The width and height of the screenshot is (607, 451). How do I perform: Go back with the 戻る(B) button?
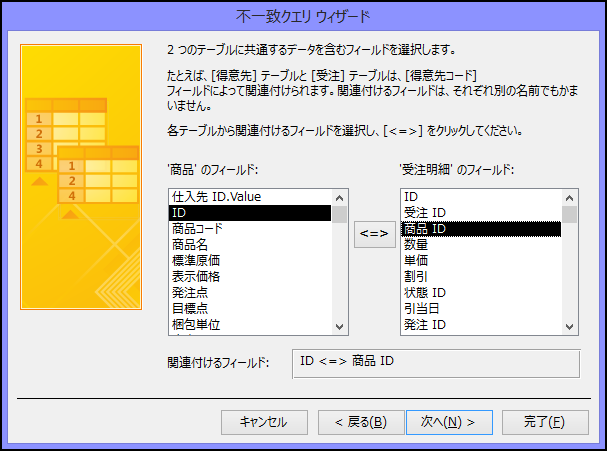361,422
